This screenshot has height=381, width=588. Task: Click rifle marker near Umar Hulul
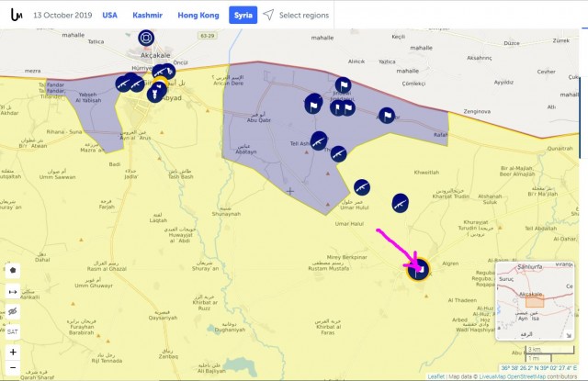pyautogui.click(x=362, y=187)
